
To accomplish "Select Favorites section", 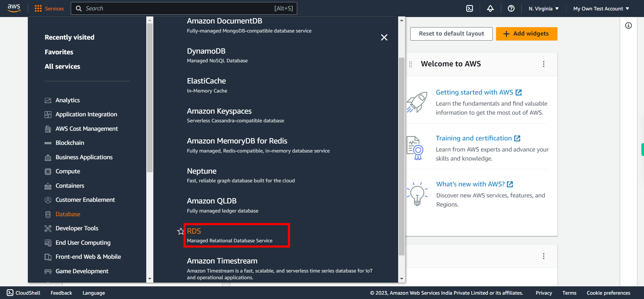I will (x=59, y=52).
